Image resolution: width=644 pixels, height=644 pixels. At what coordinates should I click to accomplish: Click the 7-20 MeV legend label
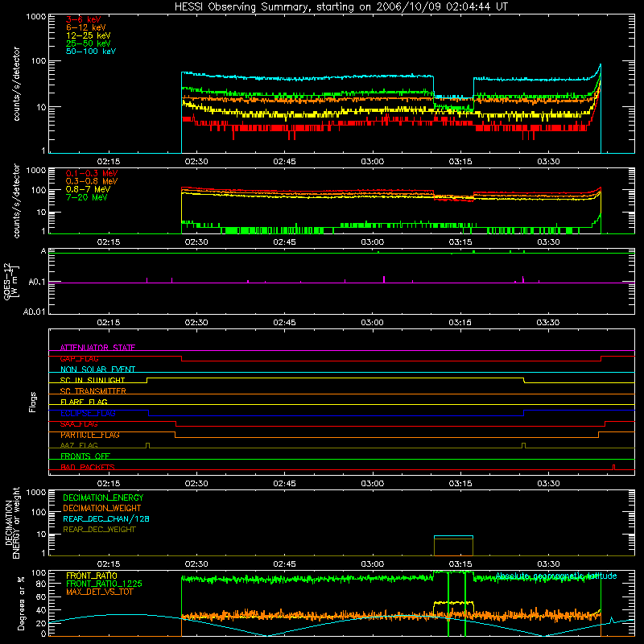pyautogui.click(x=87, y=197)
